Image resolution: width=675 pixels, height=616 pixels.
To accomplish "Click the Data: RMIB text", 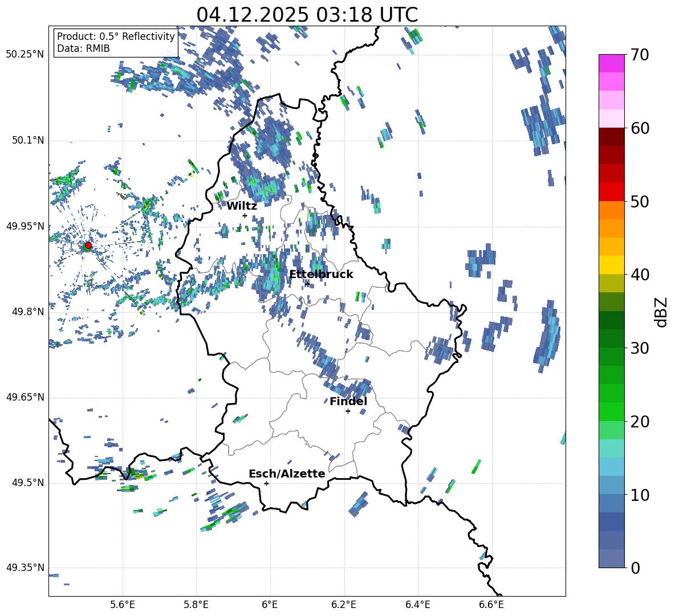I will tap(83, 48).
